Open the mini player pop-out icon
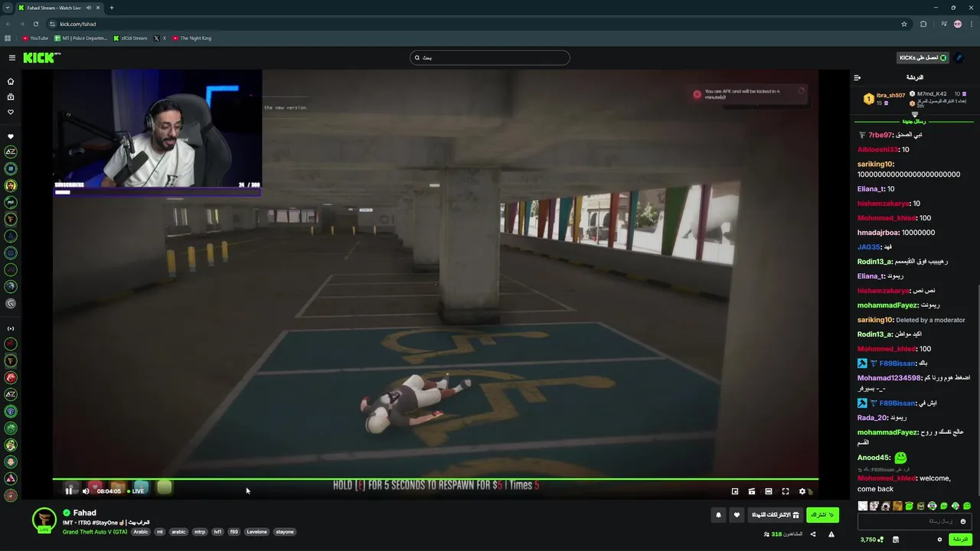The image size is (980, 551). 735,491
